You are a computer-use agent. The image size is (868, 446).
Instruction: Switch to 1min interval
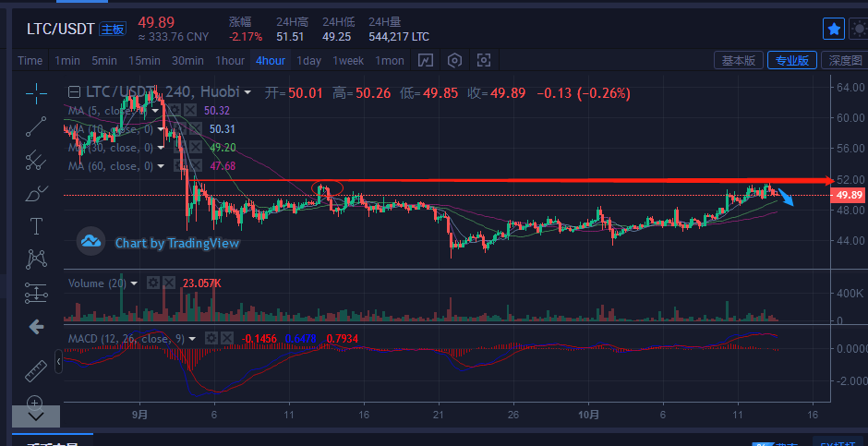click(x=67, y=61)
